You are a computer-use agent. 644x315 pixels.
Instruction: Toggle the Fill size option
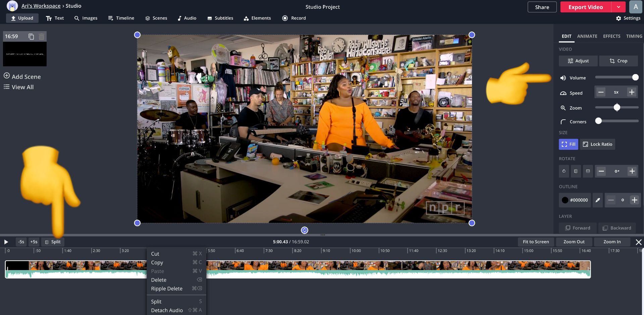point(568,144)
